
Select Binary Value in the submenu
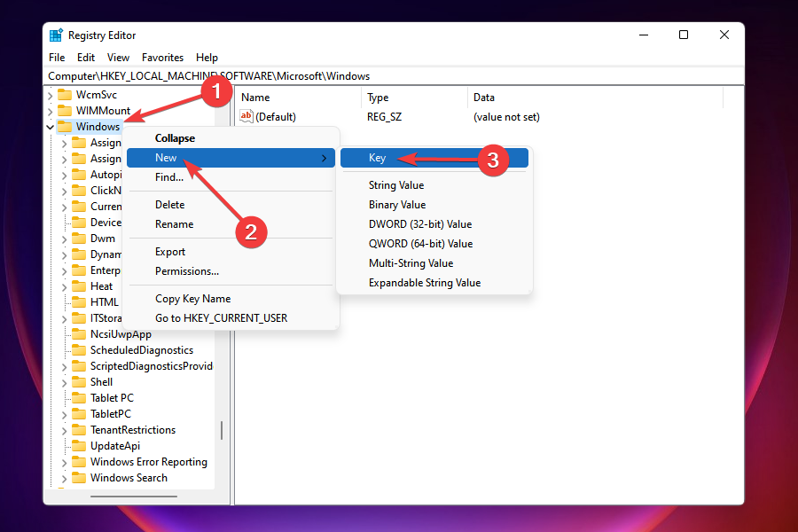[434, 205]
